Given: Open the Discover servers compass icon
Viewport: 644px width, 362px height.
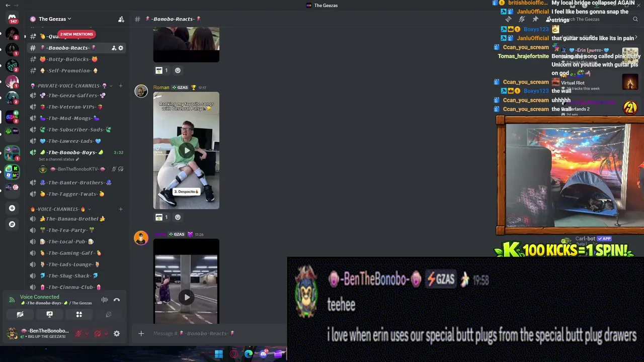Looking at the screenshot, I should pos(12,224).
